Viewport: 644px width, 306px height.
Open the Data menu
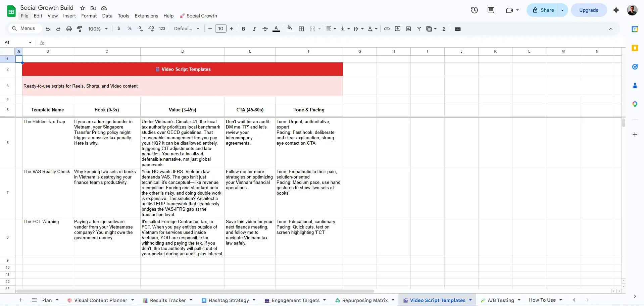coord(107,16)
